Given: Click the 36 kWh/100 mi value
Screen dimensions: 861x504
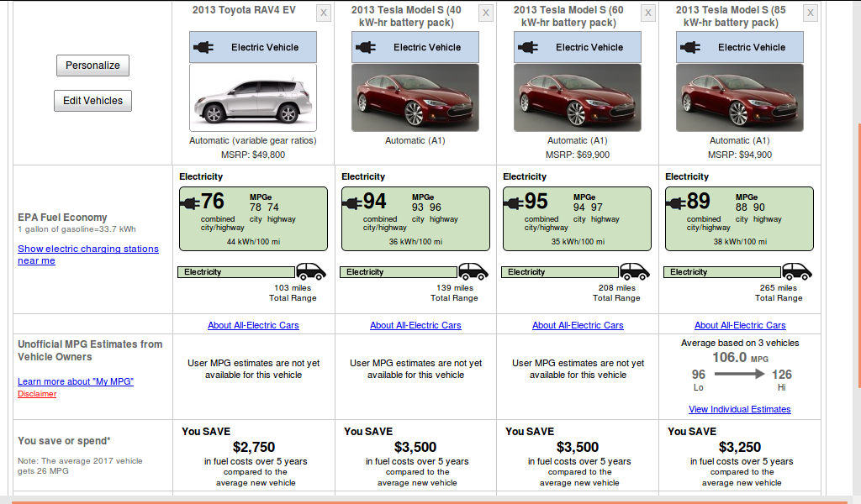Looking at the screenshot, I should [x=415, y=241].
